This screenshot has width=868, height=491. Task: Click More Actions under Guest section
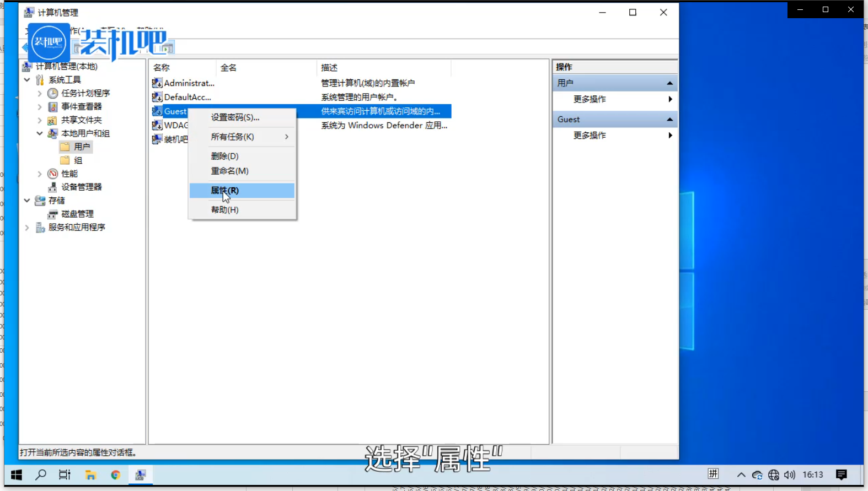(x=590, y=136)
